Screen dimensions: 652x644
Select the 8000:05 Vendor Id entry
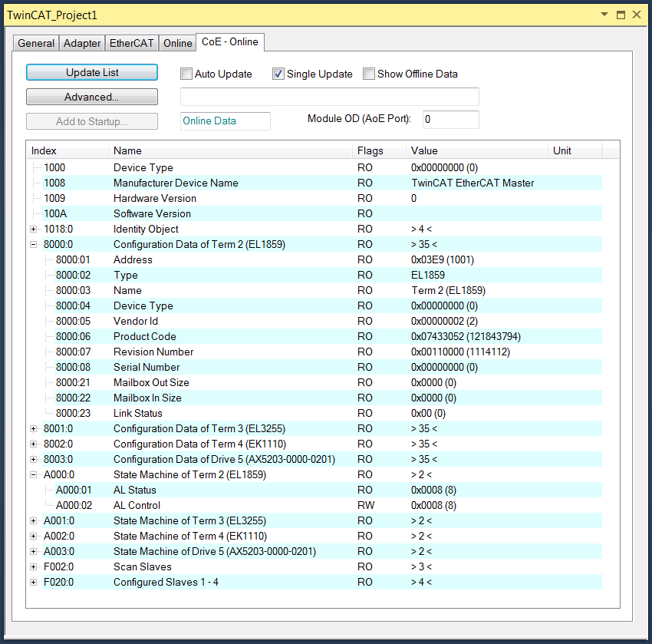328,322
